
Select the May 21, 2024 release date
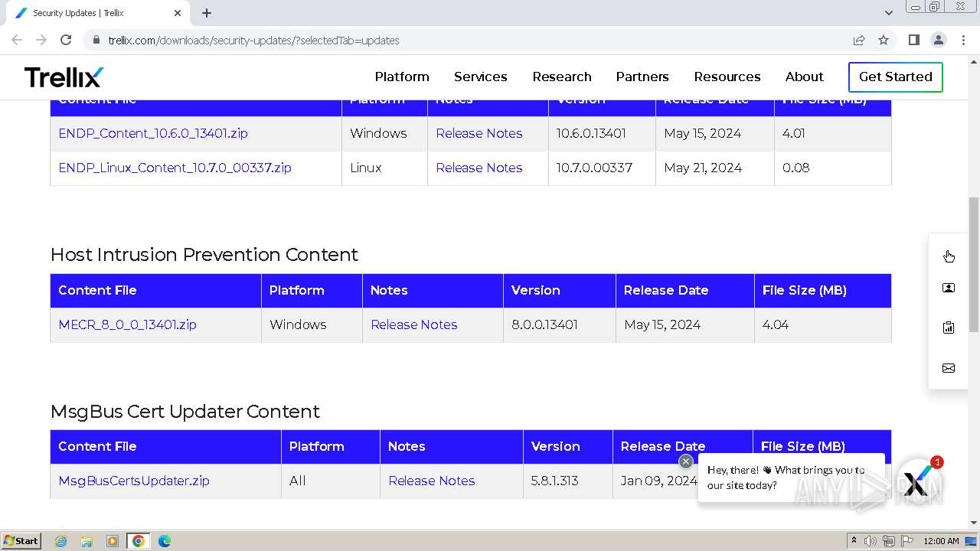point(703,168)
